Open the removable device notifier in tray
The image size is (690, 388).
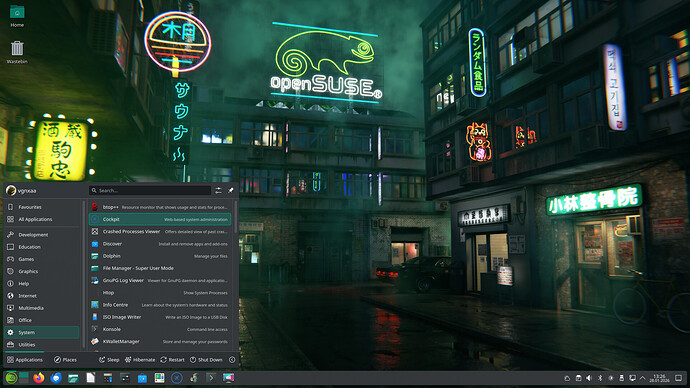621,378
